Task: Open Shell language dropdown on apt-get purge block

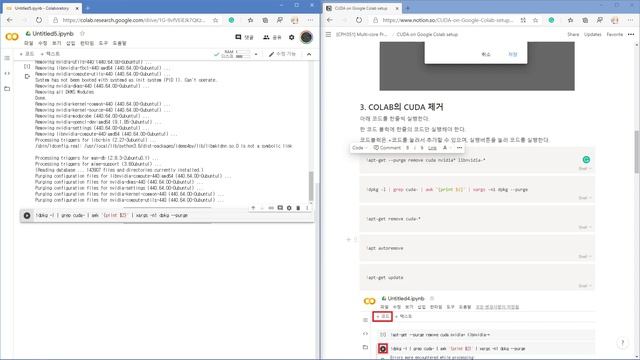Action: (585, 168)
